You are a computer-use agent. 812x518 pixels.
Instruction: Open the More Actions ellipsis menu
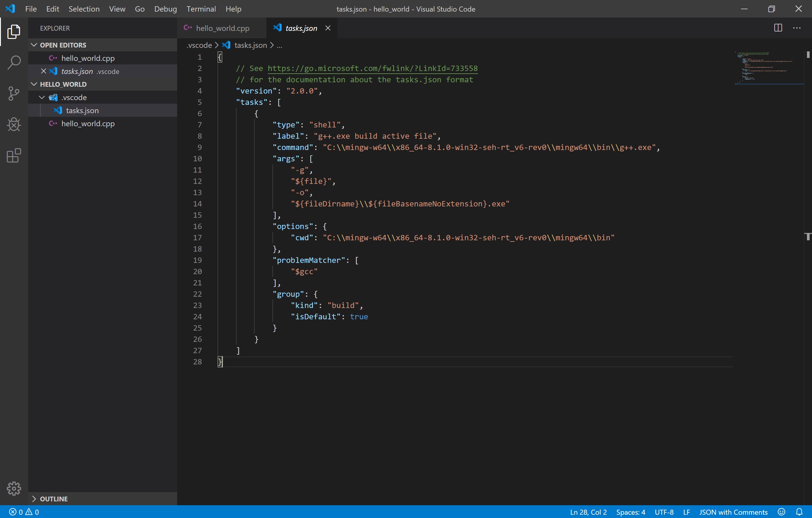pos(797,28)
